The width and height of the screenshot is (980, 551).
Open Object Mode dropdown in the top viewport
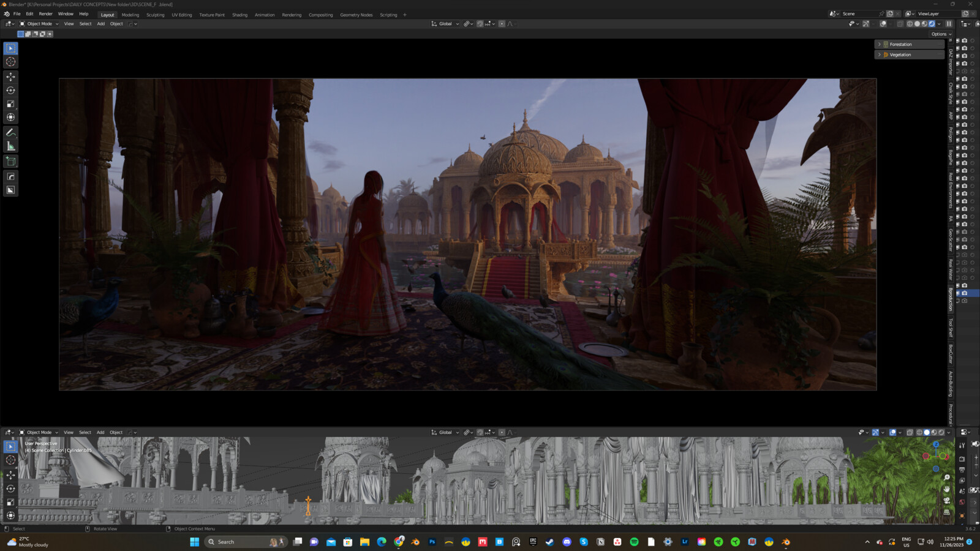click(x=39, y=24)
